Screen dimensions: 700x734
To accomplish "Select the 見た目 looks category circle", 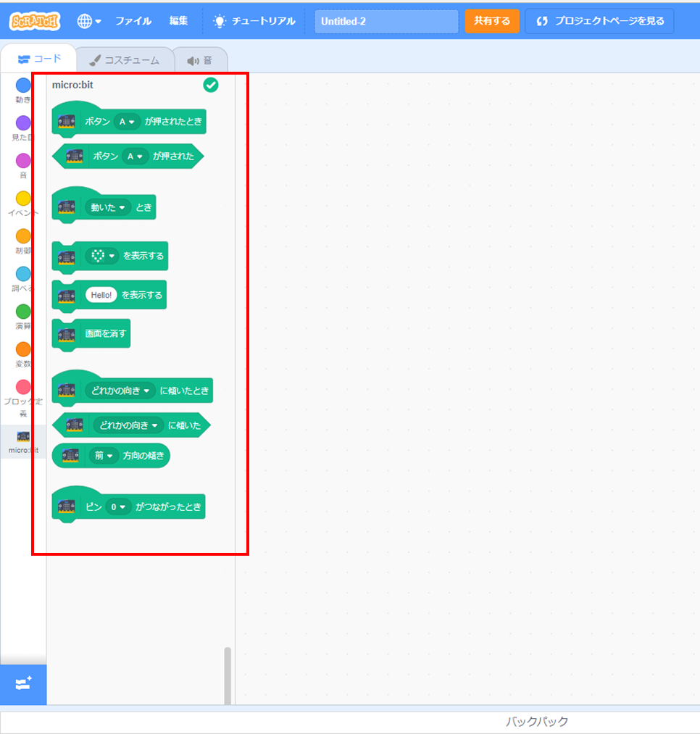I will tap(23, 123).
